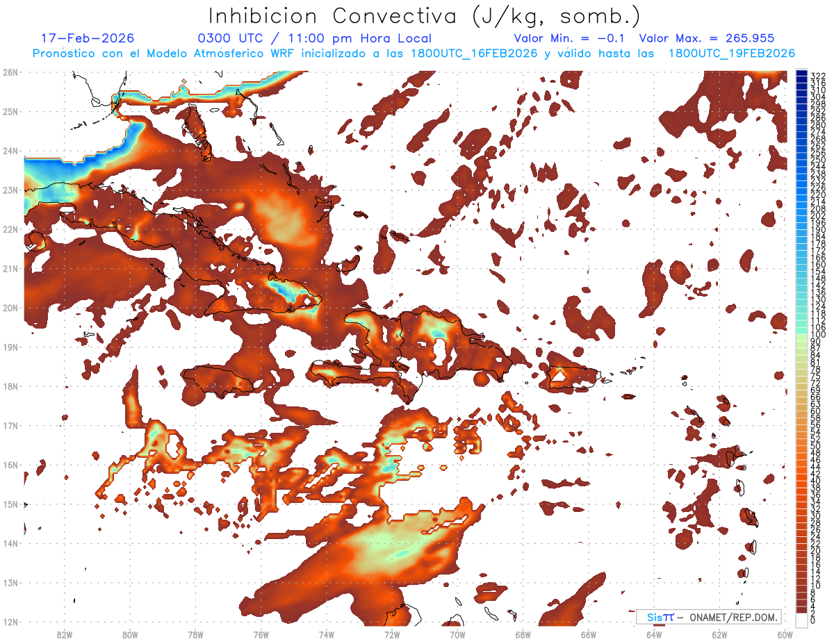Click the 78W longitude label
The width and height of the screenshot is (834, 644).
(195, 634)
